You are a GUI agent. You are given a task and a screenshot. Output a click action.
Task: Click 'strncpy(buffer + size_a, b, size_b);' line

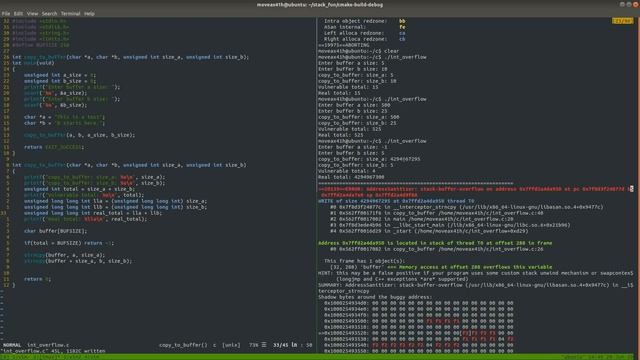[78, 261]
